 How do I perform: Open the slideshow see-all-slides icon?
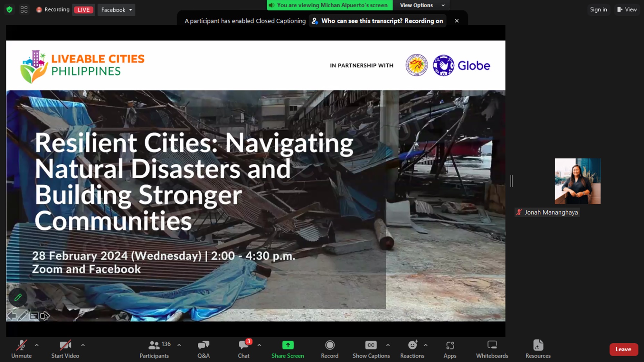tap(33, 316)
